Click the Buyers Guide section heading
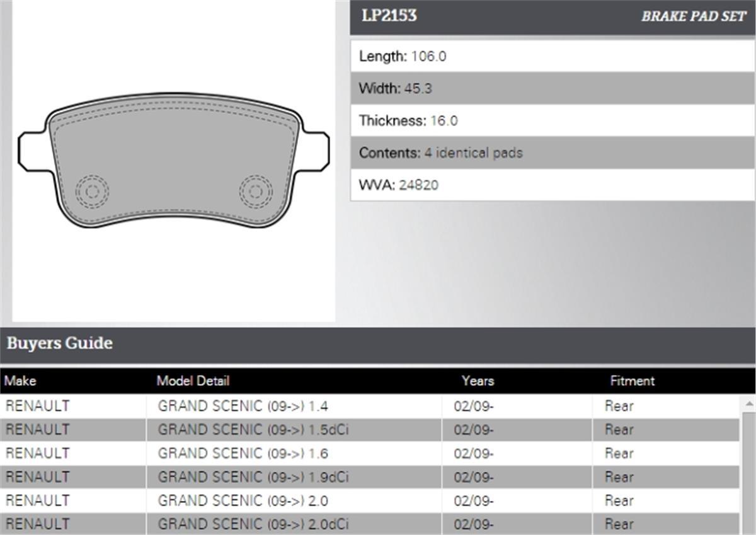 point(60,343)
